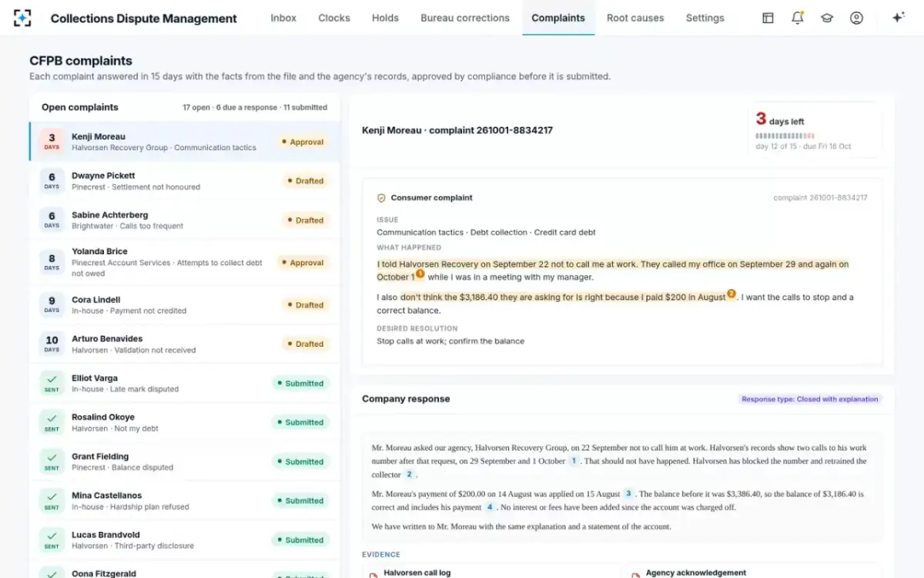Image resolution: width=924 pixels, height=578 pixels.
Task: Open Arturo Benavides's complaint by name
Action: point(107,338)
